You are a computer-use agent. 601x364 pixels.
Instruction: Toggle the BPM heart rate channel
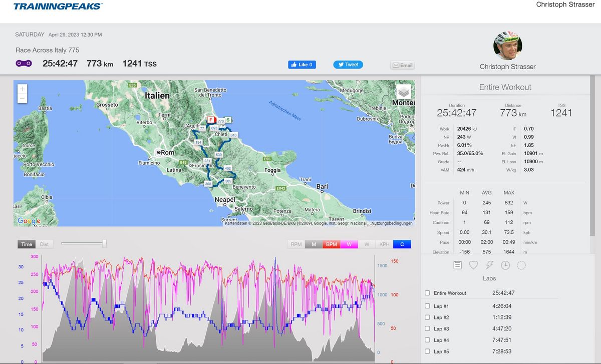(331, 244)
